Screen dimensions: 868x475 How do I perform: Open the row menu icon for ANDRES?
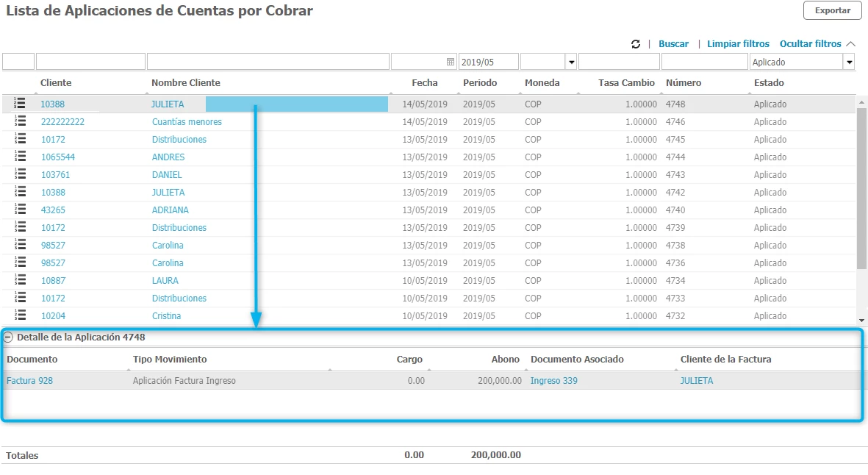pos(21,157)
